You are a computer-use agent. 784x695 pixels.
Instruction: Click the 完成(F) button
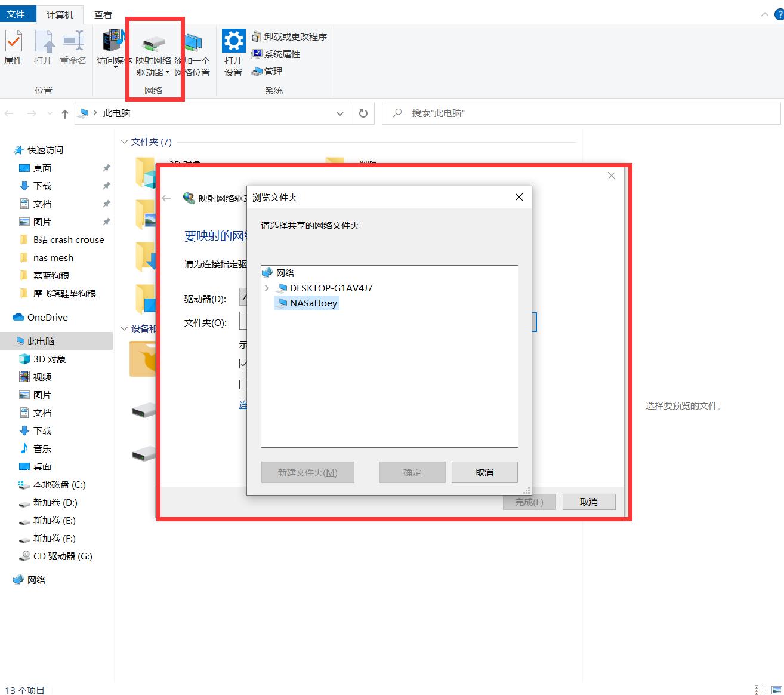coord(529,502)
